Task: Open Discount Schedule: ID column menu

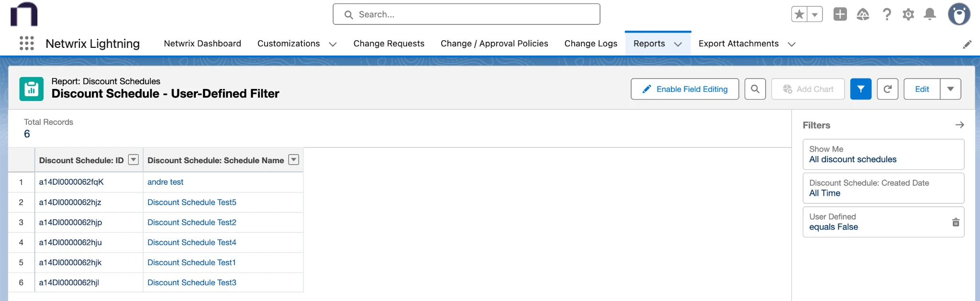Action: [x=134, y=160]
